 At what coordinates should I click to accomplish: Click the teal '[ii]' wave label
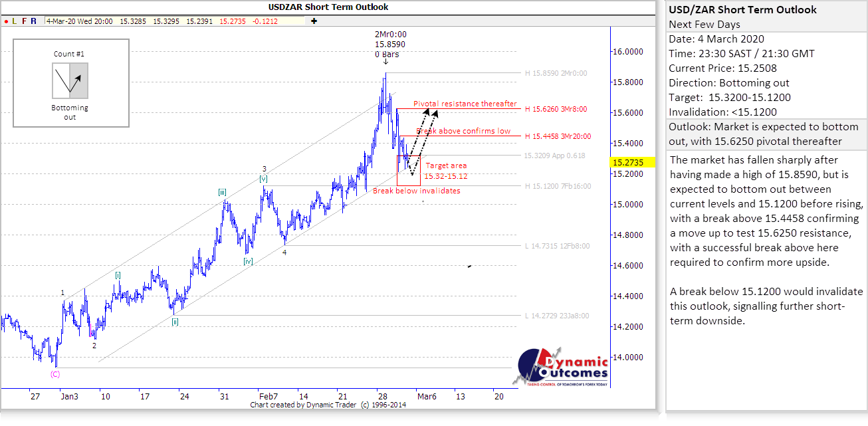174,322
